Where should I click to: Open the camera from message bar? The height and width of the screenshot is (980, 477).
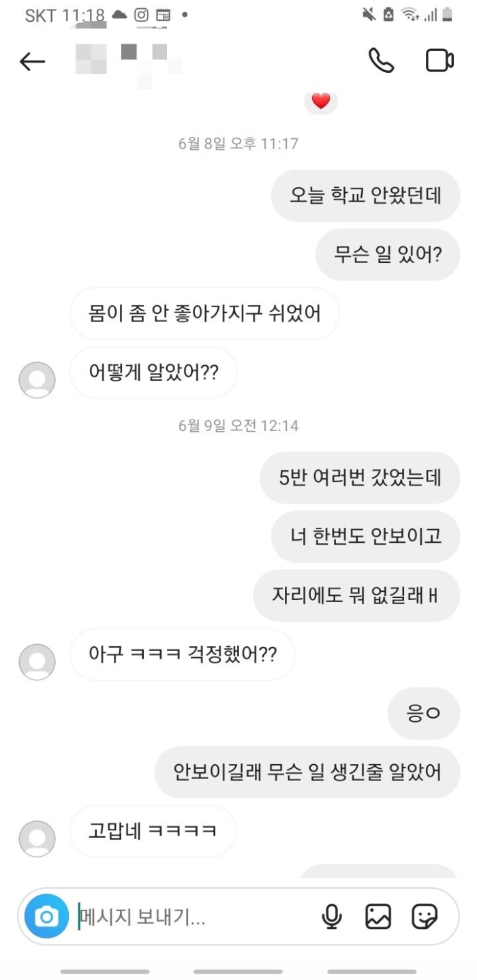[46, 917]
